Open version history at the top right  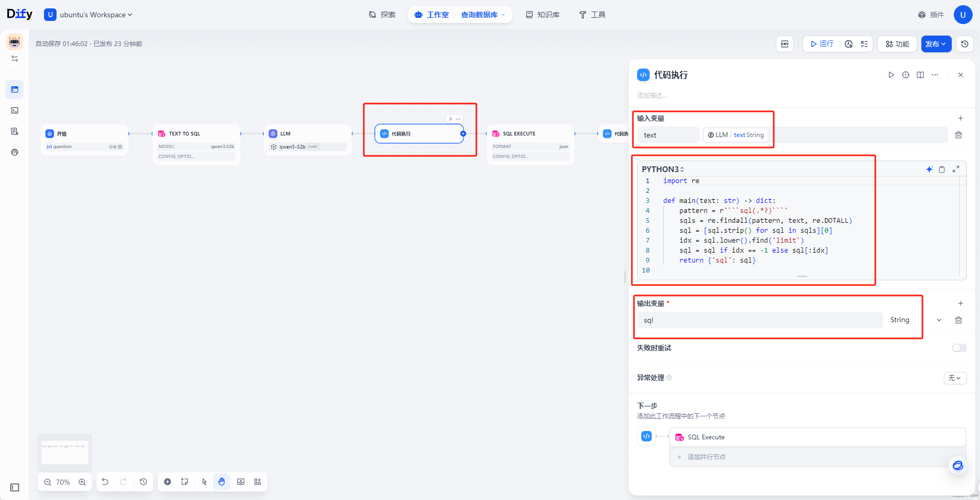click(965, 44)
